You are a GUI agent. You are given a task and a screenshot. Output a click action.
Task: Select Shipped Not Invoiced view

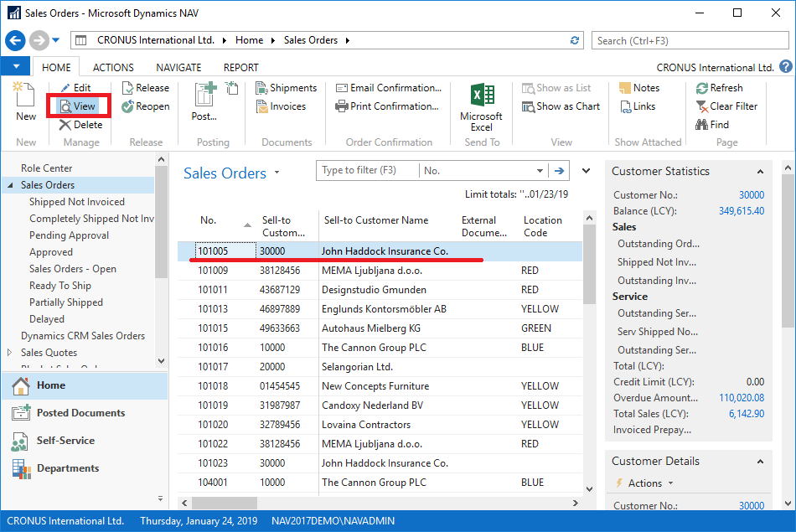tap(76, 202)
